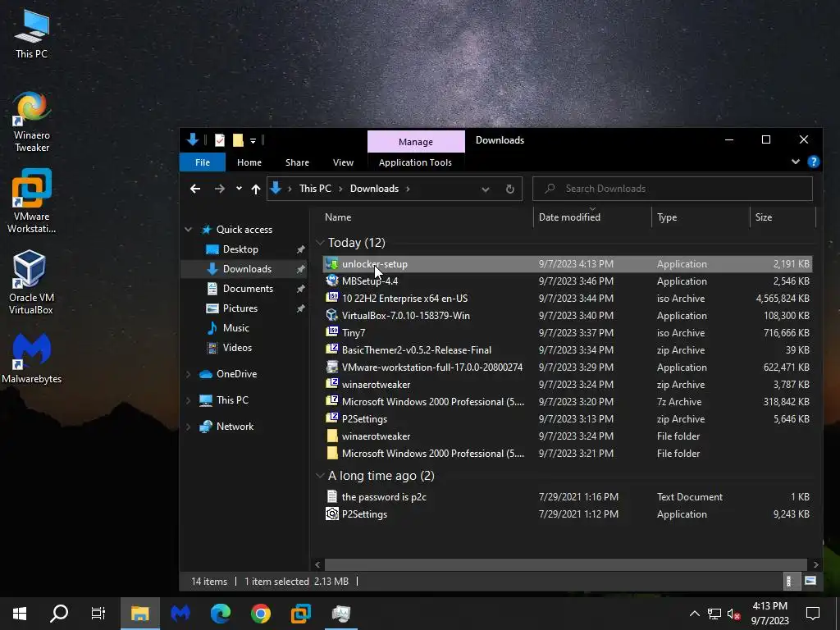
Task: Switch to Large icons view layout
Action: pos(810,581)
